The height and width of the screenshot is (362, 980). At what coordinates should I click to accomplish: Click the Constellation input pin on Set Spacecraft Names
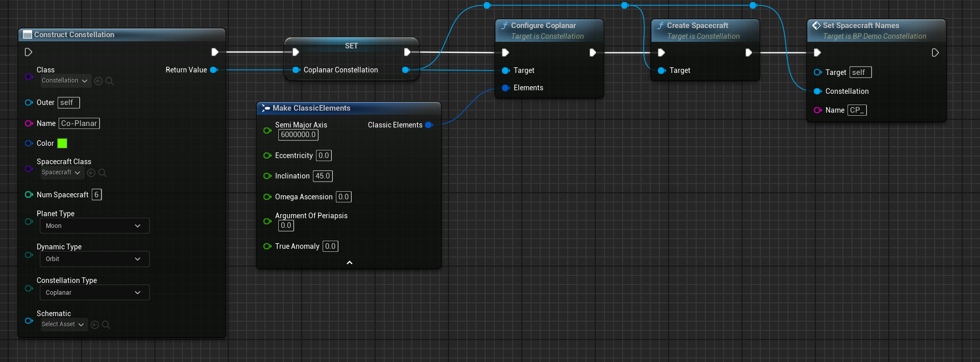[x=817, y=91]
